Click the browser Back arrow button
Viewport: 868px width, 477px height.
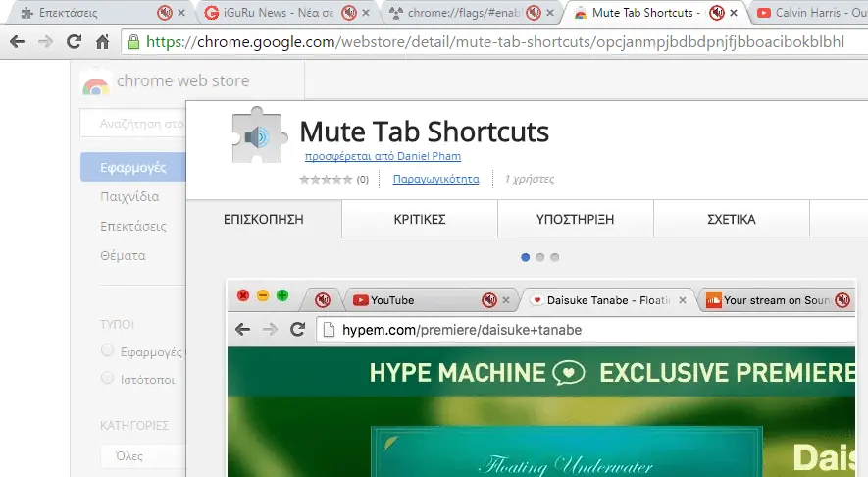(x=17, y=41)
